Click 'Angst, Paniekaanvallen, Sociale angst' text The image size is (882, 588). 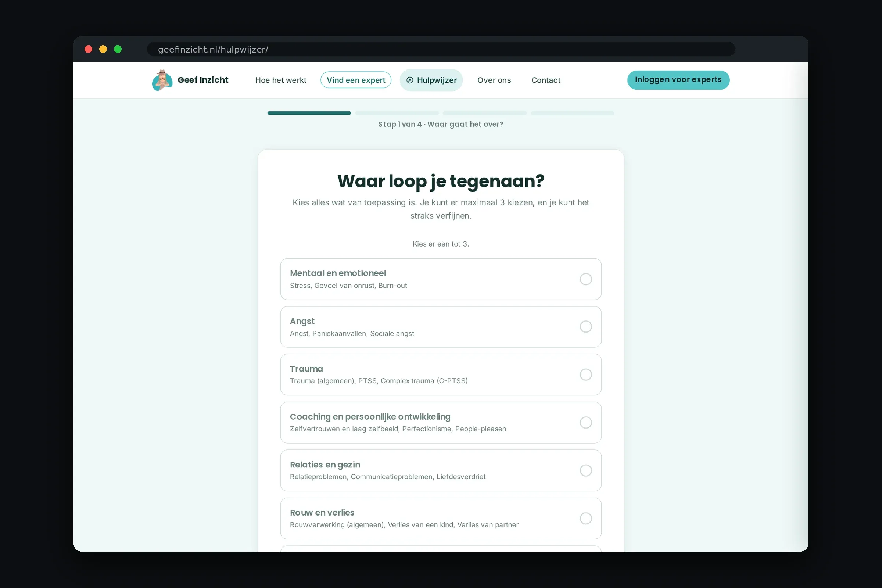tap(352, 334)
